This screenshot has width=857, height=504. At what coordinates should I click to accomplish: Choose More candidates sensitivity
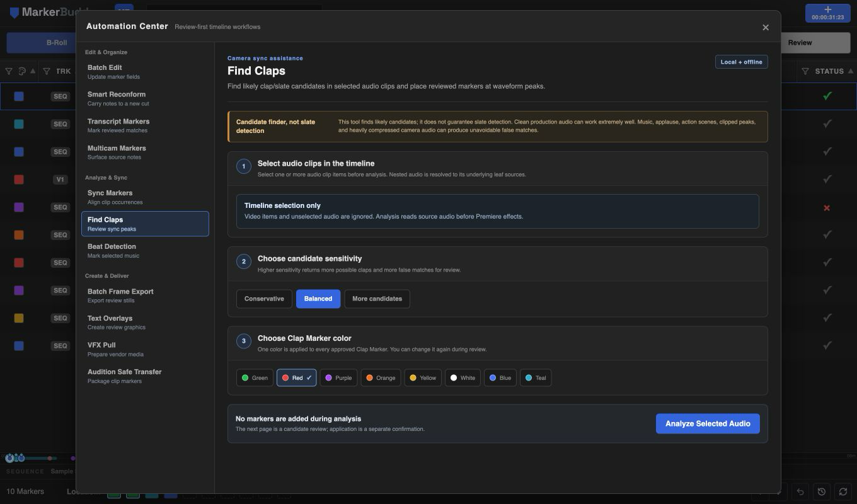pyautogui.click(x=377, y=299)
